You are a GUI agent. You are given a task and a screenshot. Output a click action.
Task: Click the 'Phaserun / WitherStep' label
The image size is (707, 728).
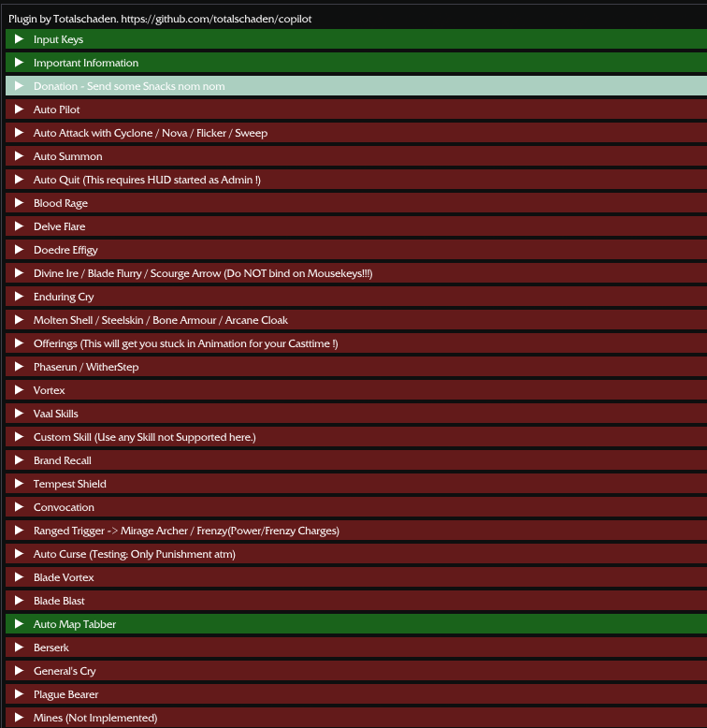click(86, 367)
